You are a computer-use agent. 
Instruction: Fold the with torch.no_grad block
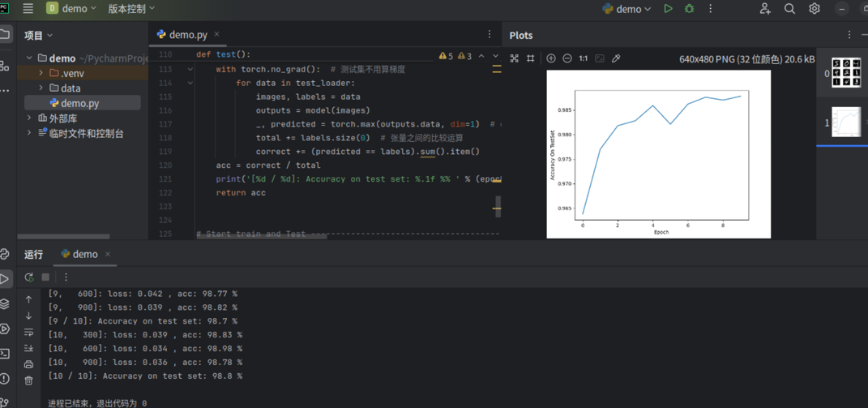pyautogui.click(x=190, y=69)
